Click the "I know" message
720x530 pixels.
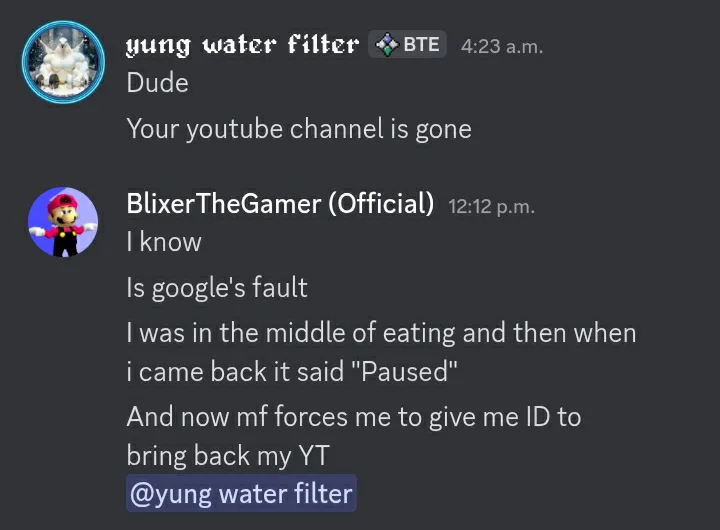coord(164,242)
